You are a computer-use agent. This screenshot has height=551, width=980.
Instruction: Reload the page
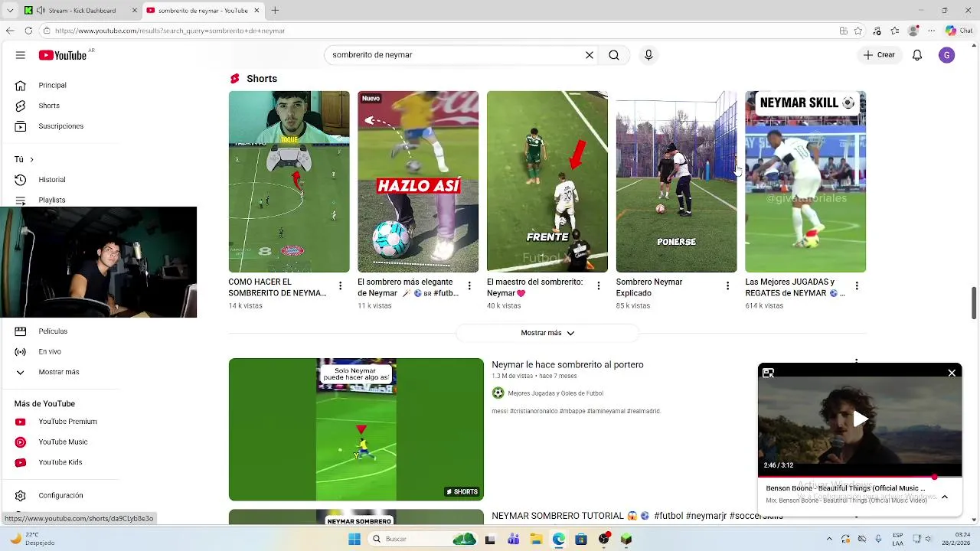[28, 31]
